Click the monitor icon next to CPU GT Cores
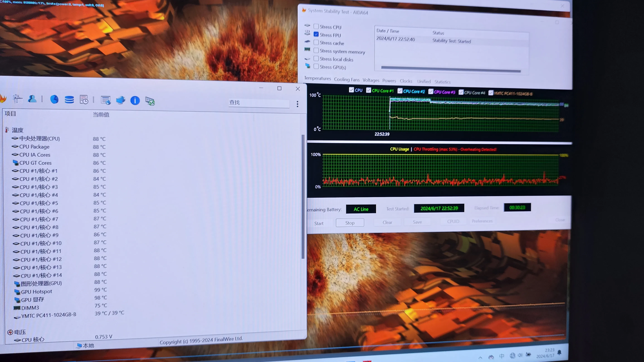 pyautogui.click(x=15, y=163)
